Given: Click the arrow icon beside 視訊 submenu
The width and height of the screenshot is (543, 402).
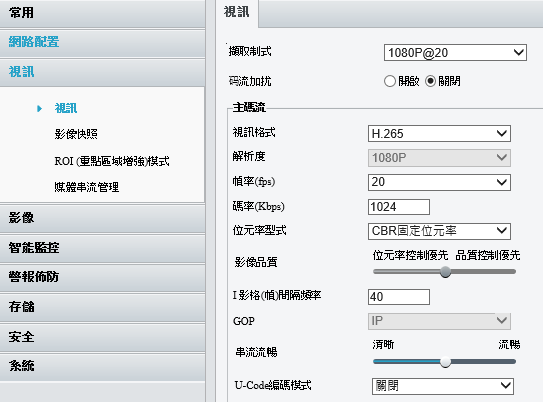Looking at the screenshot, I should pos(39,109).
